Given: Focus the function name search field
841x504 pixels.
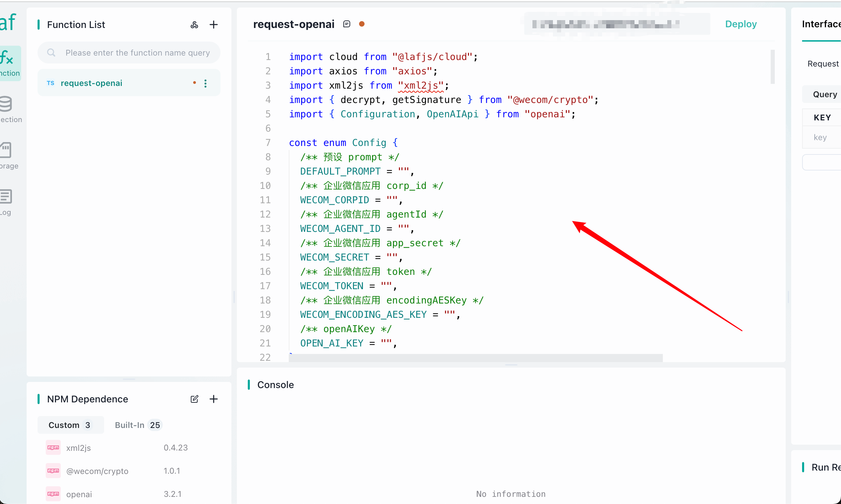Looking at the screenshot, I should 137,53.
